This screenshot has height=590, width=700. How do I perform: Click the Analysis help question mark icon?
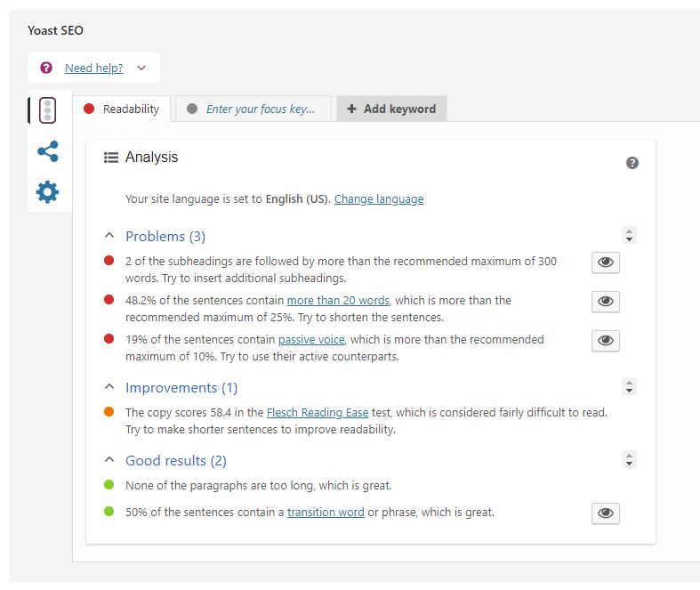click(632, 163)
